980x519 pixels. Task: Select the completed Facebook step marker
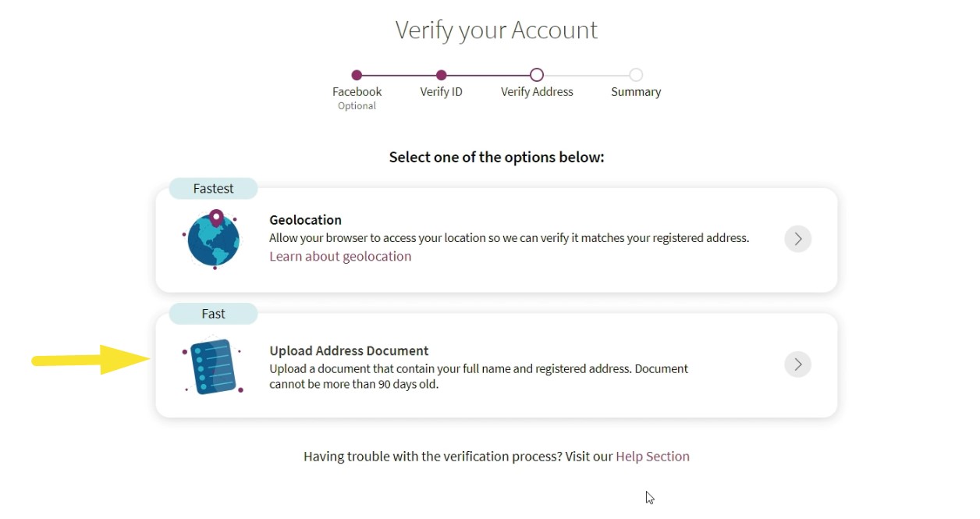(x=357, y=75)
